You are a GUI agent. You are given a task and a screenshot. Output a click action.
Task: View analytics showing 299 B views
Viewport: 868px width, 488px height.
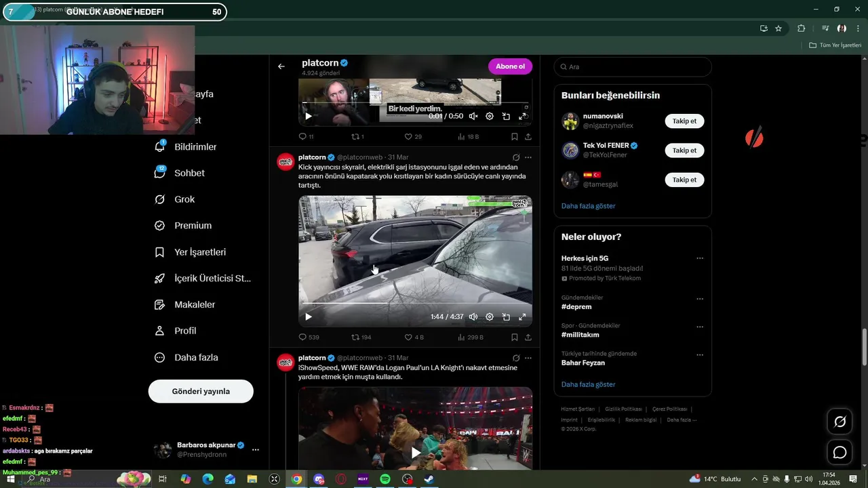pyautogui.click(x=470, y=337)
